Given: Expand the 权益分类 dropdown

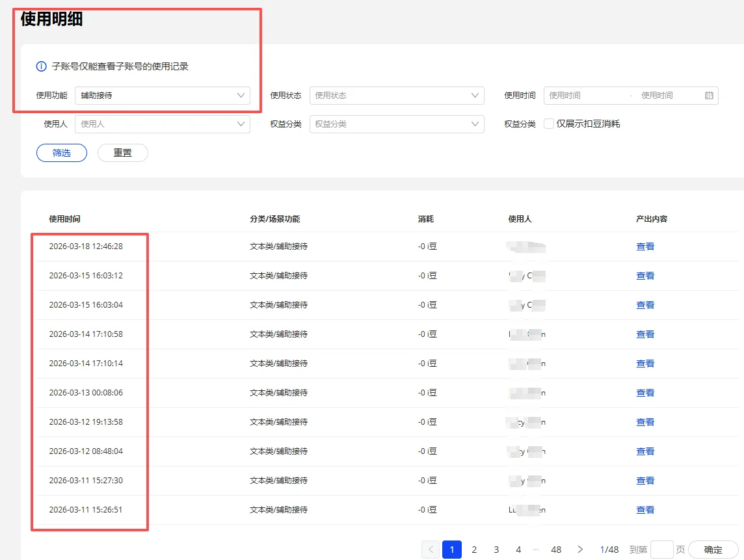Looking at the screenshot, I should [x=397, y=124].
